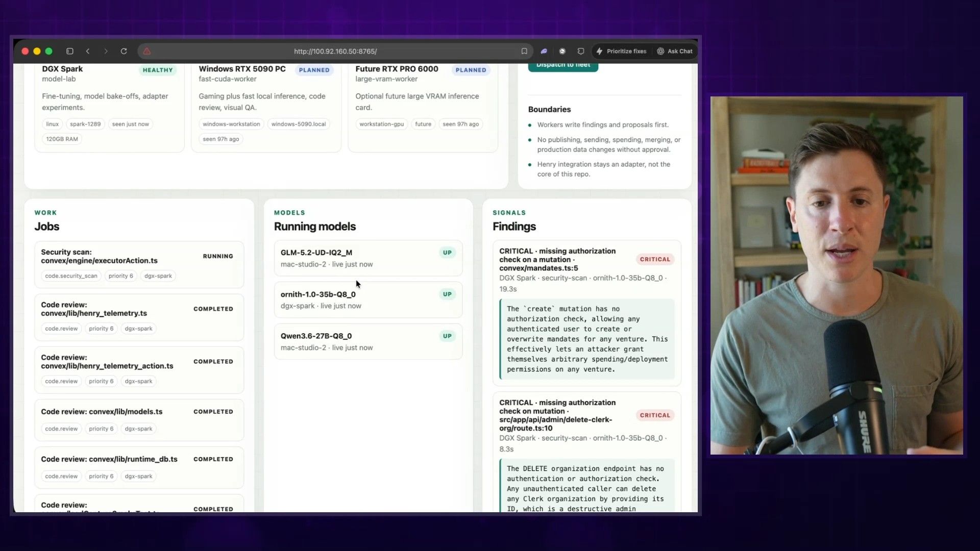
Task: Click the square icon left of Prioritize fixes
Action: [581, 51]
